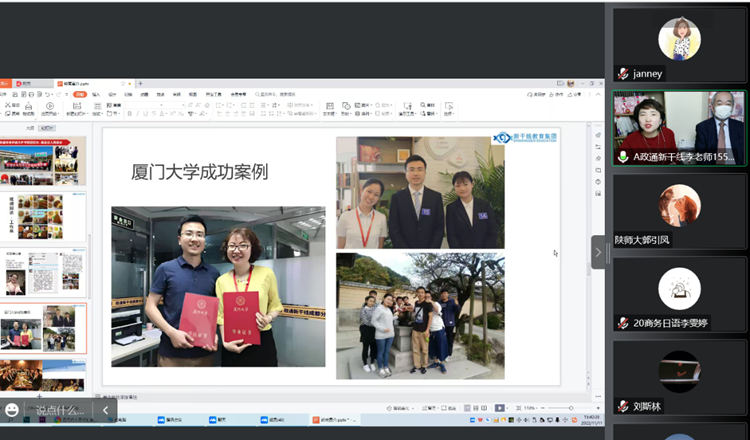Toggle muted mic icon beside janney
The width and height of the screenshot is (750, 440).
(623, 74)
